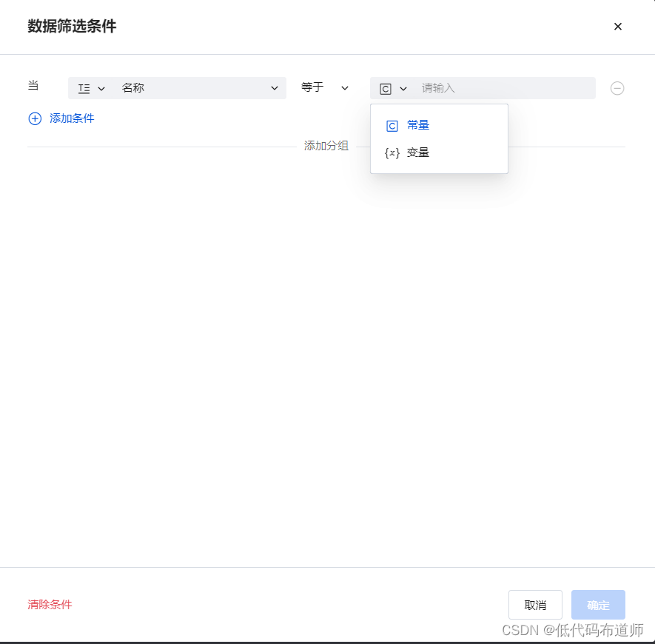Close the 数据筛选条件 dialog with the X
Screen dimensions: 655x644
[618, 27]
